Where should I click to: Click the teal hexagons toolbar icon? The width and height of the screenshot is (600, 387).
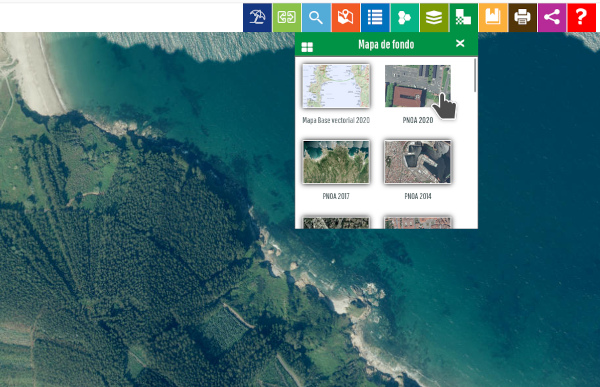click(x=404, y=18)
